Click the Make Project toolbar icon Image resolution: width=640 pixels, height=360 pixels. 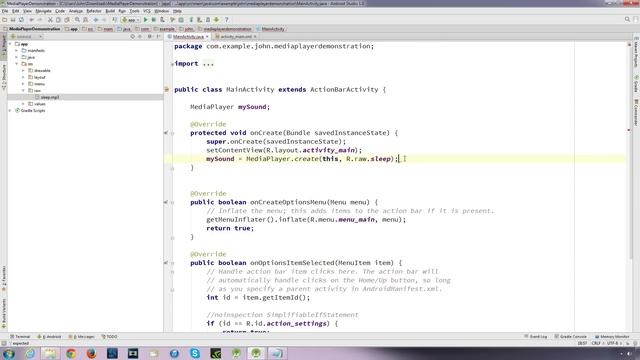pos(115,20)
